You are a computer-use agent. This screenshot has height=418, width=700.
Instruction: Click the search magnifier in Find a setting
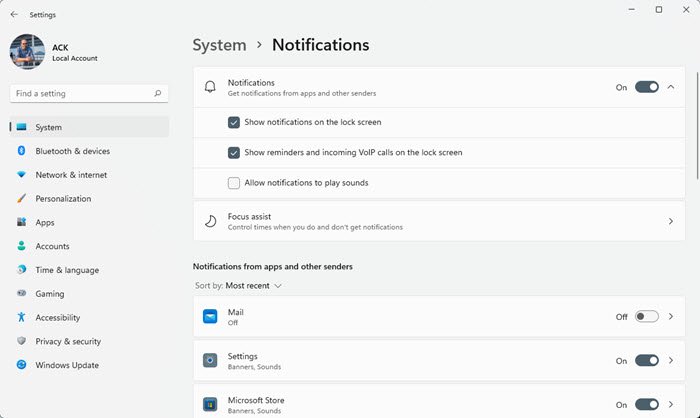(x=157, y=93)
